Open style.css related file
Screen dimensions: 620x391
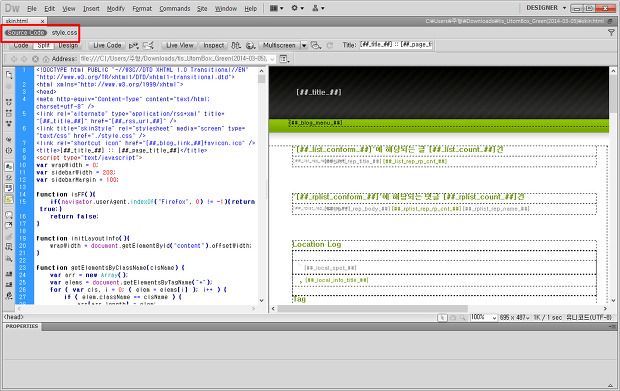click(x=64, y=33)
